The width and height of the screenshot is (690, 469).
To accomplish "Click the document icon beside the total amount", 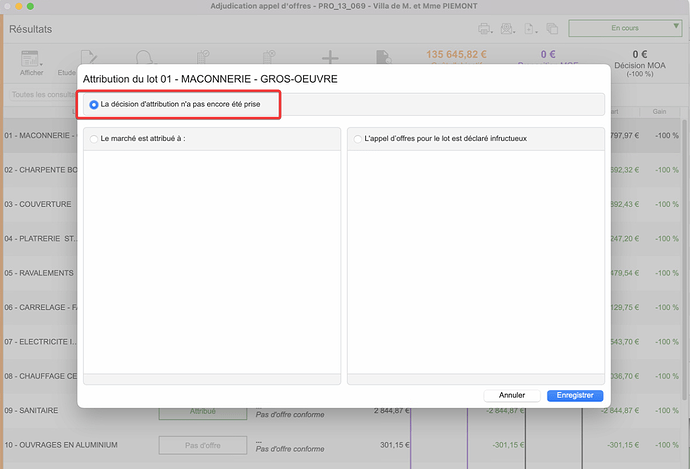I will click(382, 60).
